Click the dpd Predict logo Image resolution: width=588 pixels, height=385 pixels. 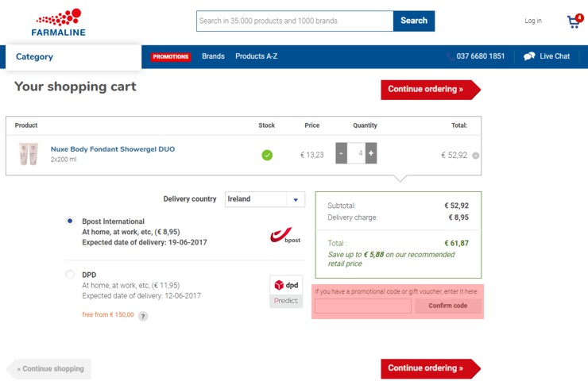[x=286, y=292]
